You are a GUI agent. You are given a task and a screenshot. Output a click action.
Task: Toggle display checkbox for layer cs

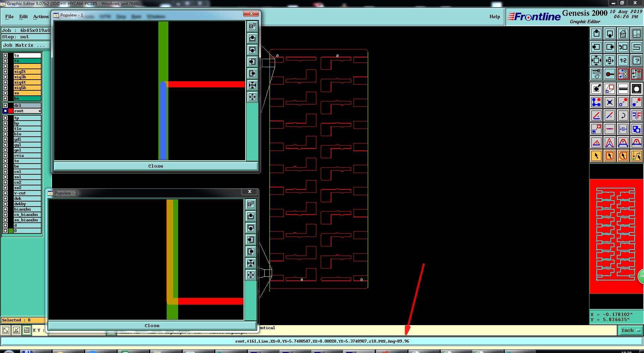click(5, 66)
